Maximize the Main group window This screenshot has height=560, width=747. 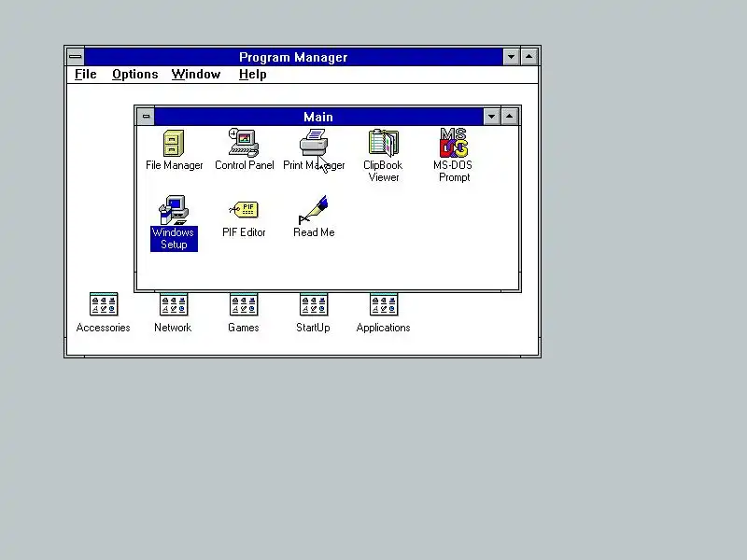click(509, 116)
